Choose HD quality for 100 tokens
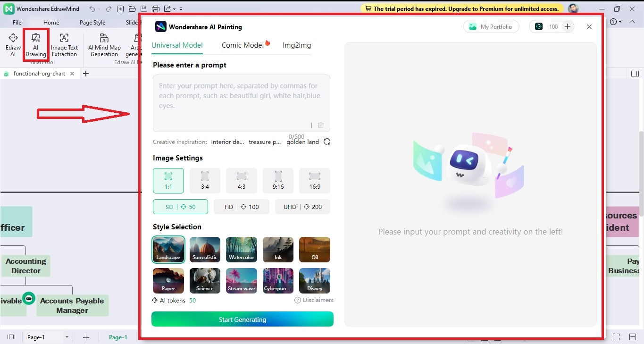 pos(242,207)
